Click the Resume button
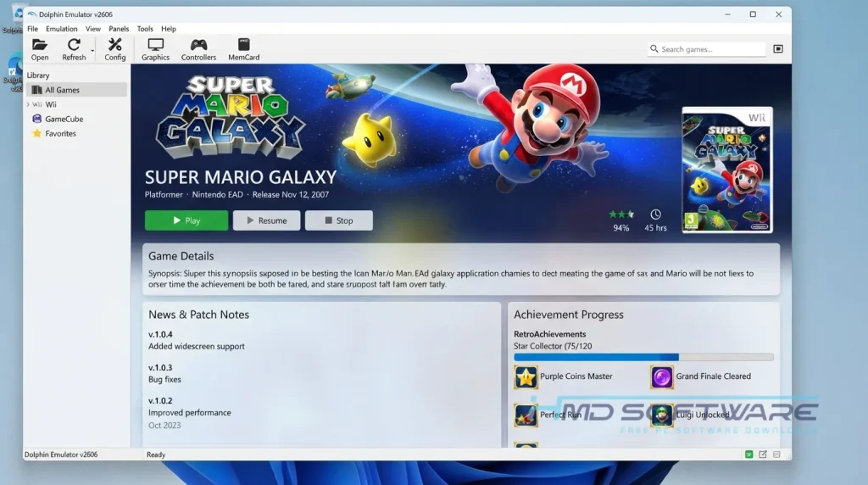This screenshot has width=868, height=485. pyautogui.click(x=266, y=220)
